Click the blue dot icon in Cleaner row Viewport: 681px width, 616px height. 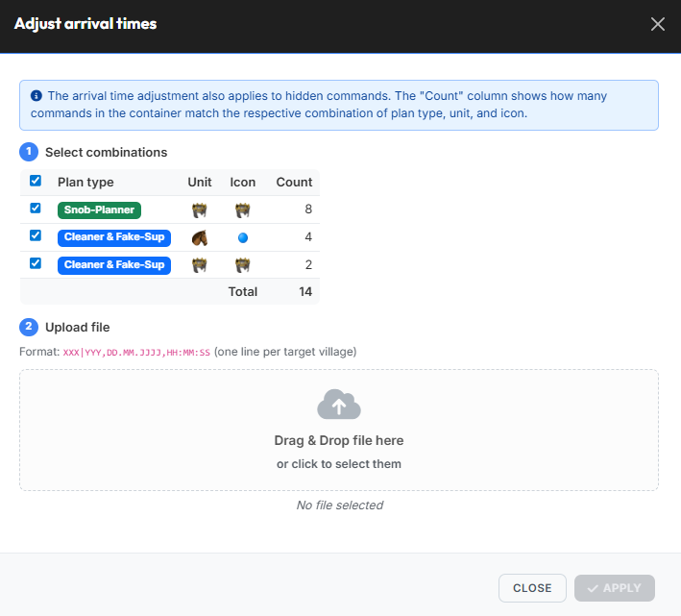tap(243, 237)
